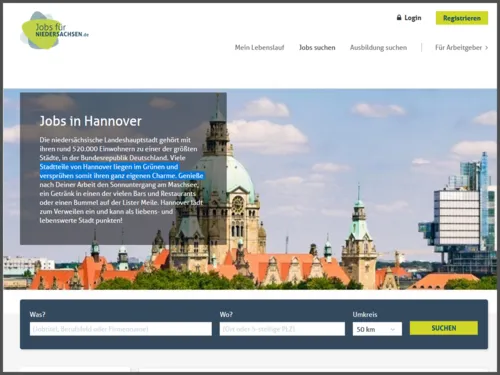Click the 'Wo?' field label
Screen dimensions: 500x375
pyautogui.click(x=226, y=314)
